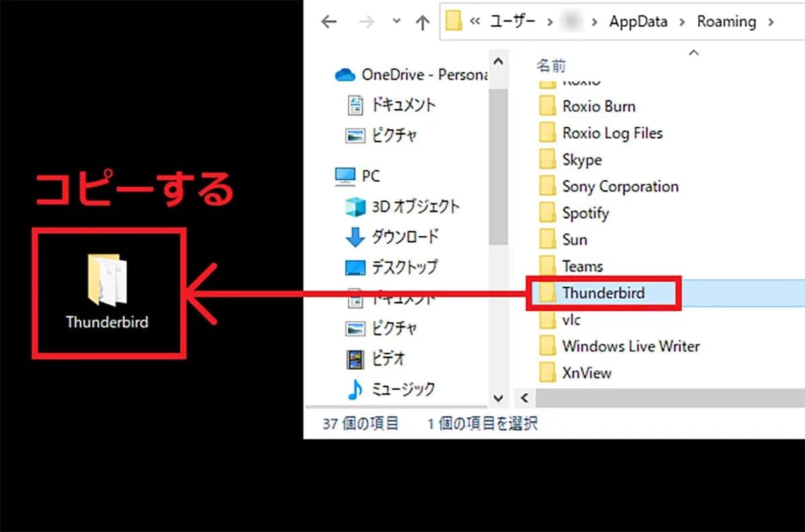The height and width of the screenshot is (532, 805).
Task: Click the Back navigation arrow
Action: point(329,22)
